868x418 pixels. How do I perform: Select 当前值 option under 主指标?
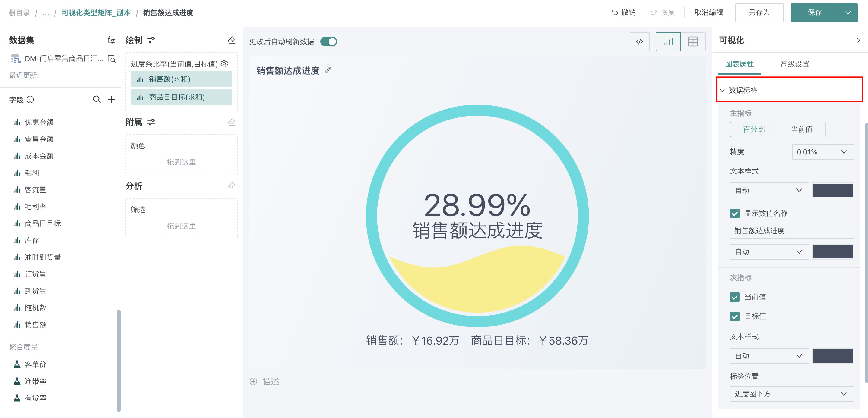[x=801, y=129]
